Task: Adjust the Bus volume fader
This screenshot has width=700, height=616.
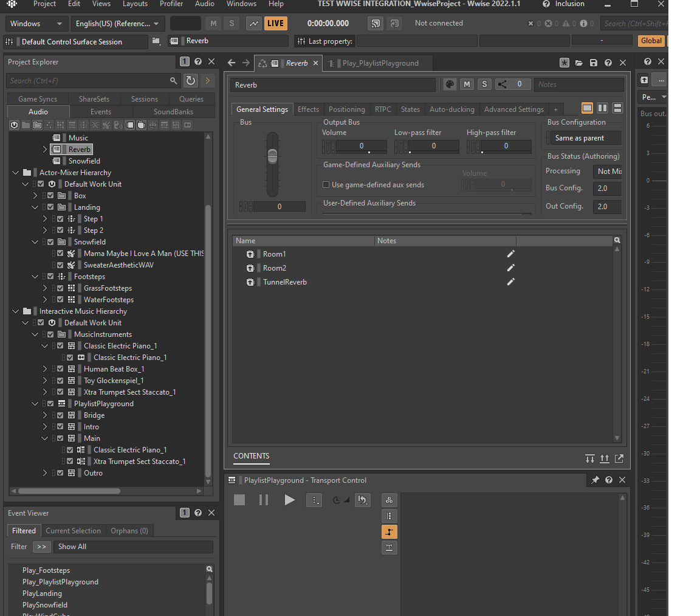Action: click(x=272, y=156)
